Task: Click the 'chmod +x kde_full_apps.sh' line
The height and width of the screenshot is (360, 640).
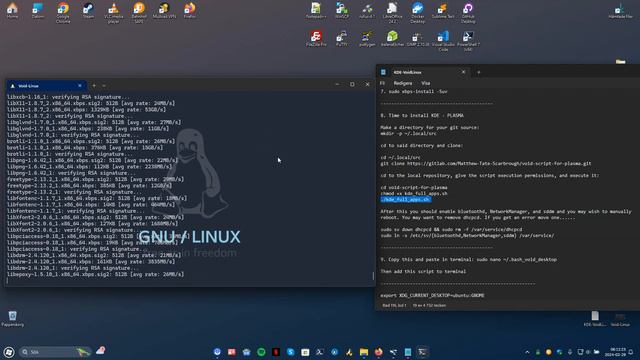Action: [x=414, y=193]
